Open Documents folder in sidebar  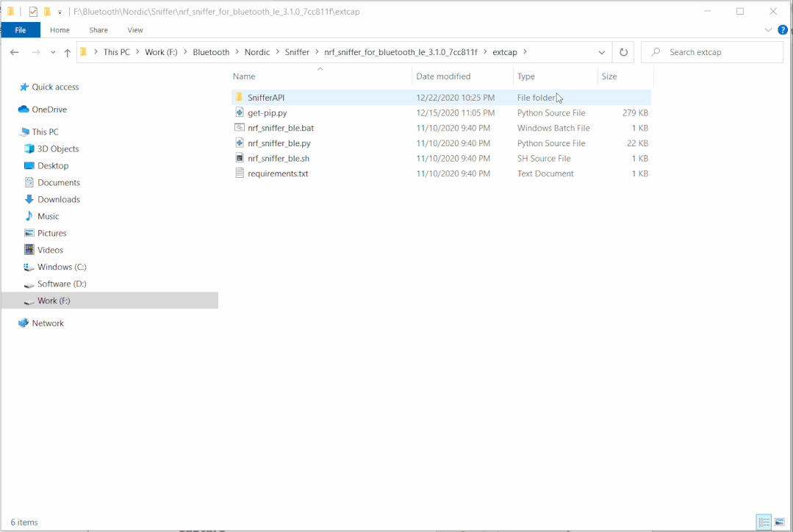coord(59,182)
